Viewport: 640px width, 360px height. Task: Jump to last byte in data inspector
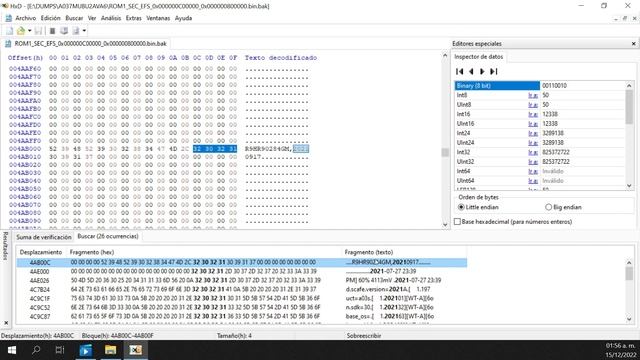coord(493,71)
